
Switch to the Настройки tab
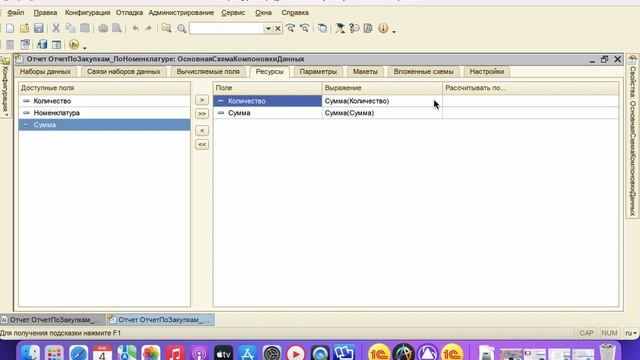click(487, 71)
